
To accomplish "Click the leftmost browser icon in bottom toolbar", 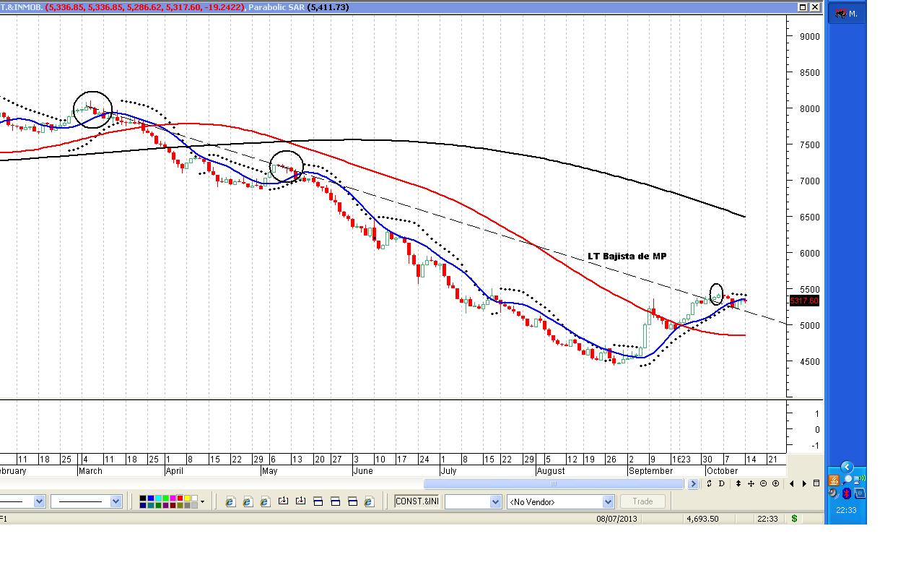I will [x=230, y=501].
